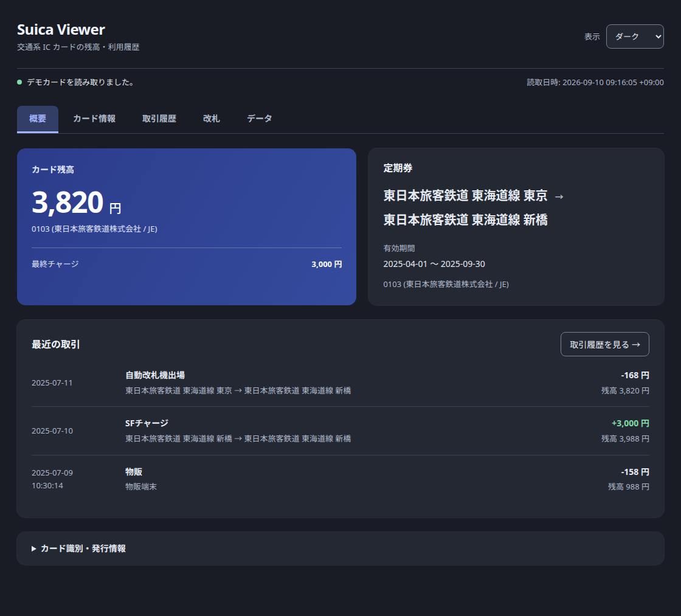Image resolution: width=681 pixels, height=616 pixels.
Task: Click the デモカードを読み取りました。 status message
Action: pos(81,82)
